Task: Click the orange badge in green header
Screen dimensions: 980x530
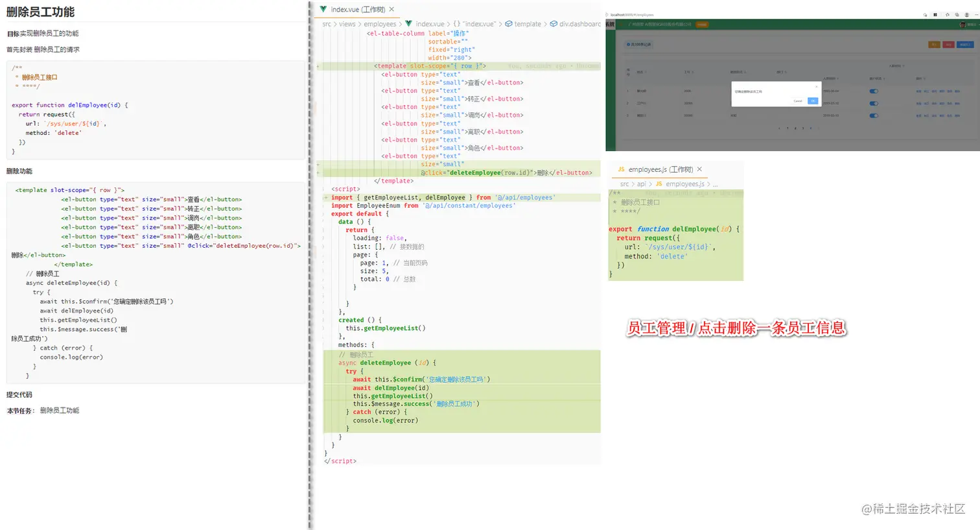Action: click(x=702, y=25)
